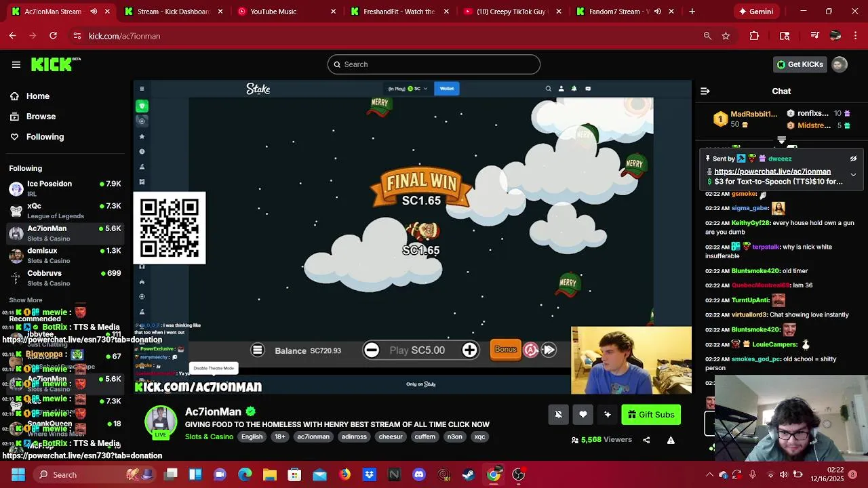This screenshot has height=488, width=868.
Task: Open the Gemini button in Chrome
Action: [x=756, y=12]
